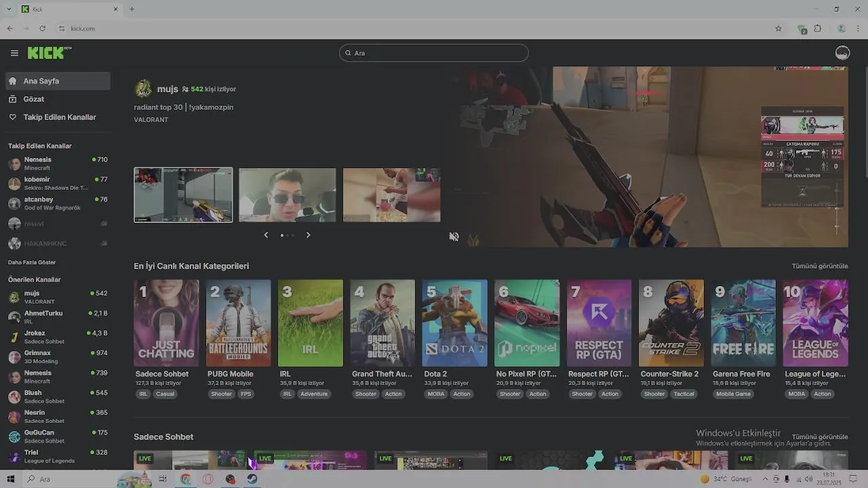Screen dimensions: 868x488
Task: Open atcanbey followed channel
Action: (58, 203)
